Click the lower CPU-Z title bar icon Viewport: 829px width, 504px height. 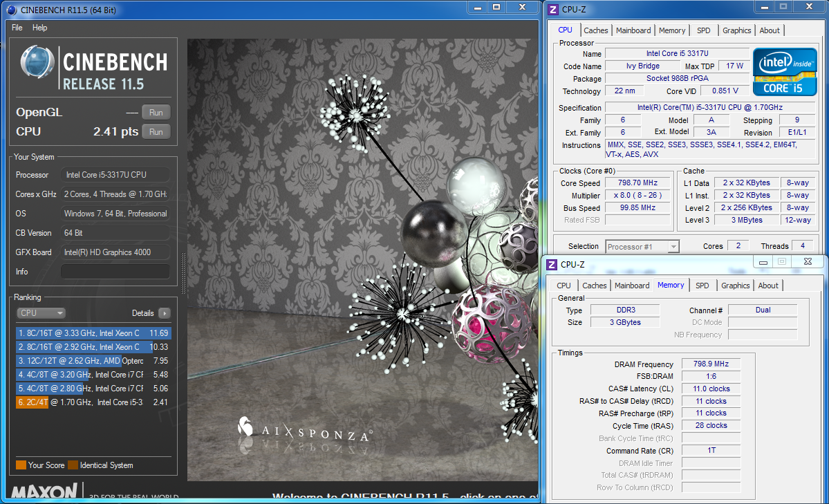pos(552,264)
